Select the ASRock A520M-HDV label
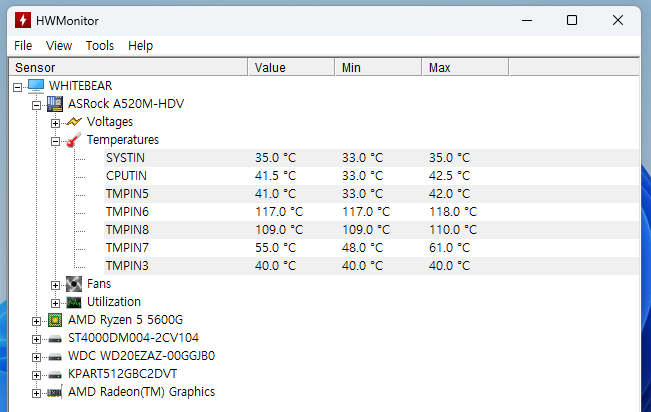Viewport: 651px width, 412px height. [126, 104]
